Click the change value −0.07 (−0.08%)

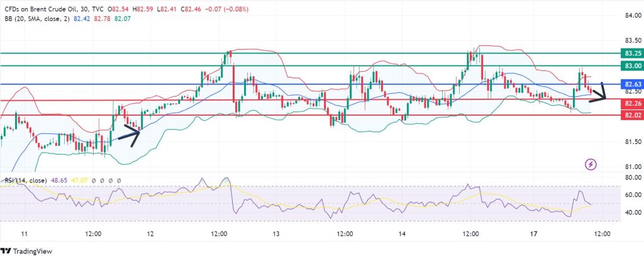click(x=226, y=9)
